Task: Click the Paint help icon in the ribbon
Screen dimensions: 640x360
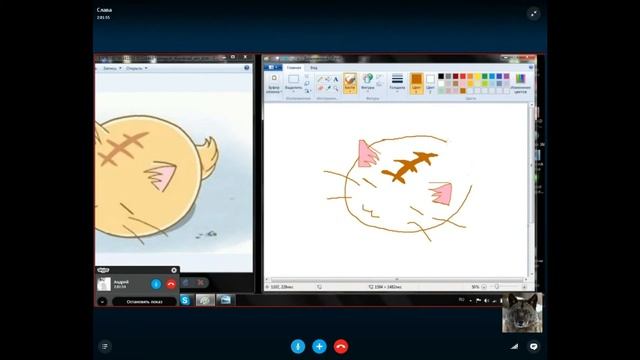Action: coord(531,68)
